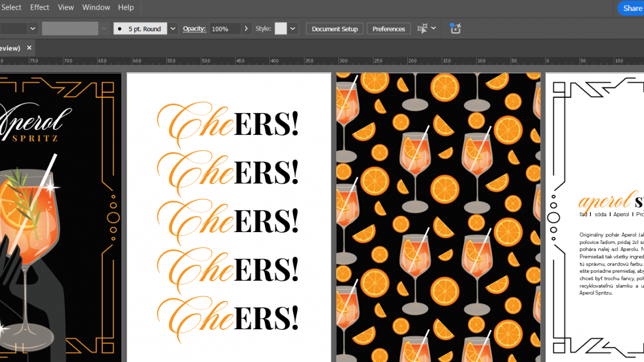Open the View menu
This screenshot has width=644, height=362.
tap(66, 7)
